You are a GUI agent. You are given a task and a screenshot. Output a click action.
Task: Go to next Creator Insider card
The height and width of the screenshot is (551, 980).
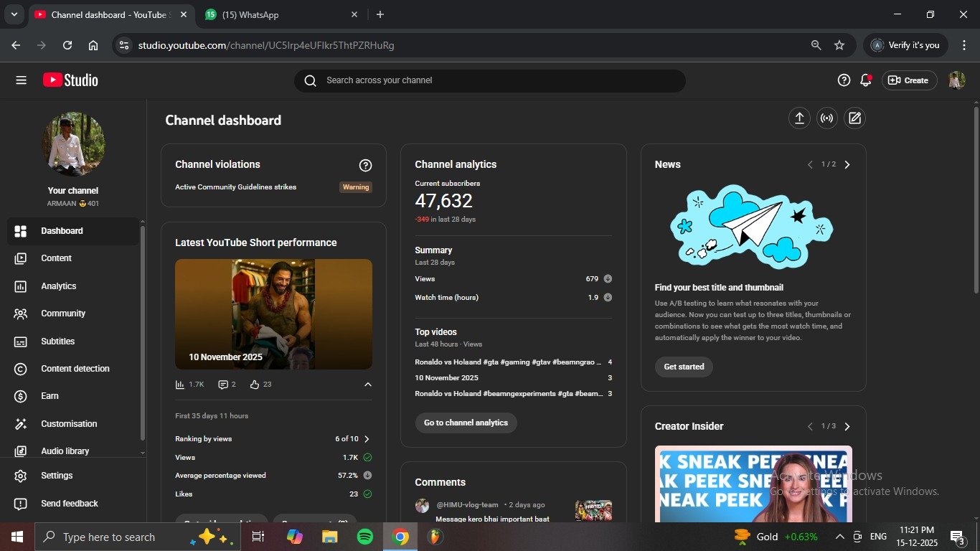pos(847,427)
